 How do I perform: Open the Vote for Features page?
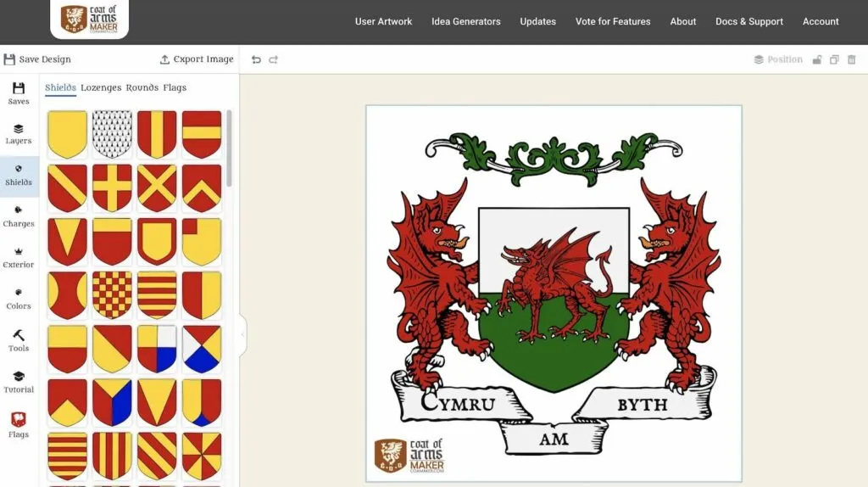613,21
